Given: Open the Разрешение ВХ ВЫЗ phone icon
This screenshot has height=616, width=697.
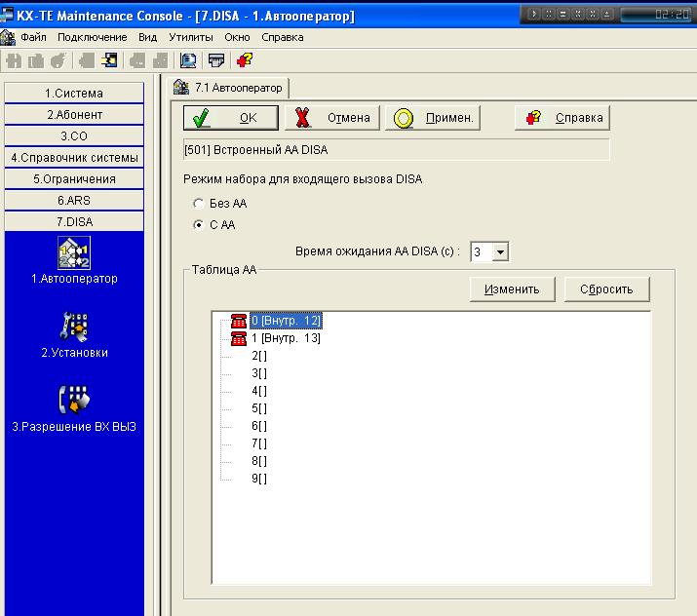Looking at the screenshot, I should tap(74, 400).
